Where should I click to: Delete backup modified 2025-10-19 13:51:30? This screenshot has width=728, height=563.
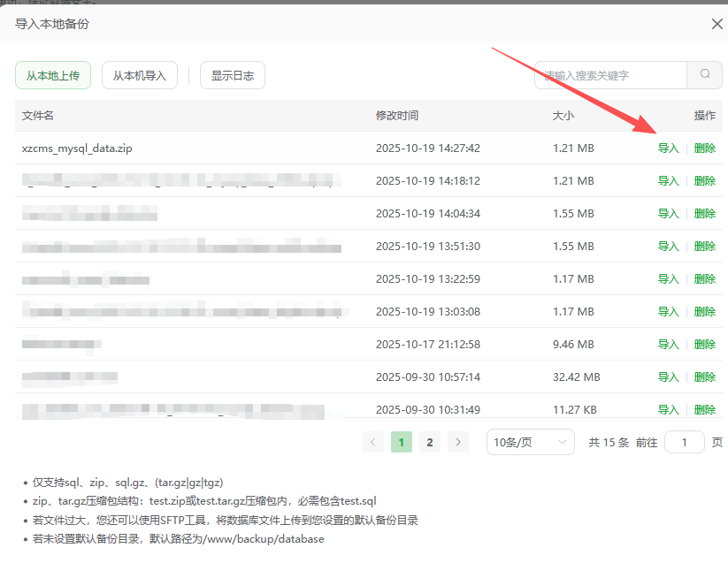[705, 247]
